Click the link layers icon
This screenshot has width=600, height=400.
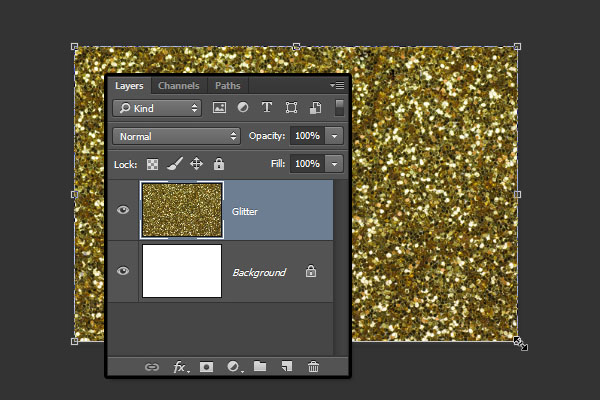(x=153, y=367)
